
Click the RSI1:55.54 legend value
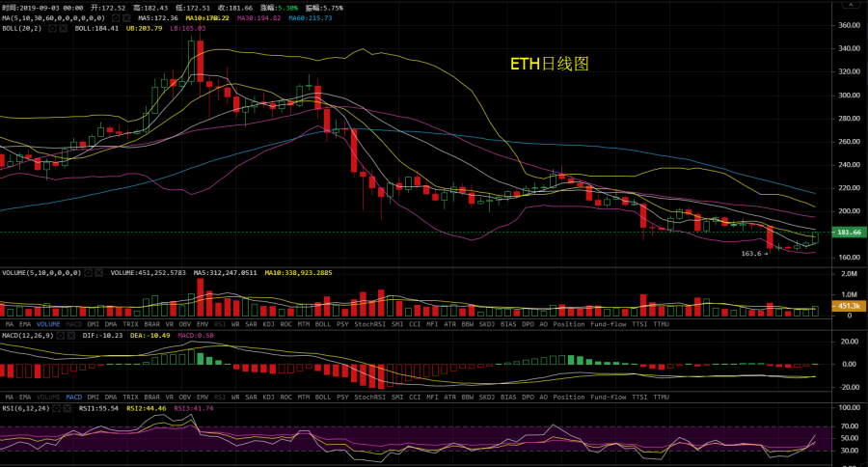(x=98, y=408)
